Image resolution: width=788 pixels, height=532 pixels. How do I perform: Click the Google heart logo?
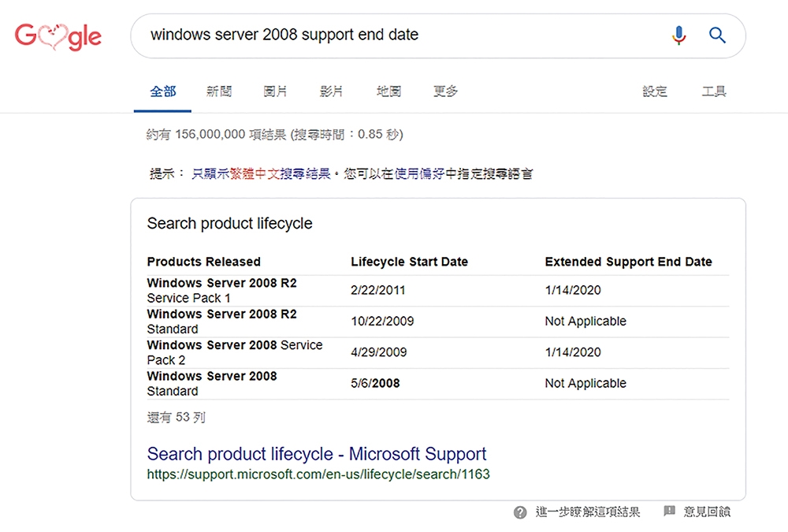(x=58, y=36)
